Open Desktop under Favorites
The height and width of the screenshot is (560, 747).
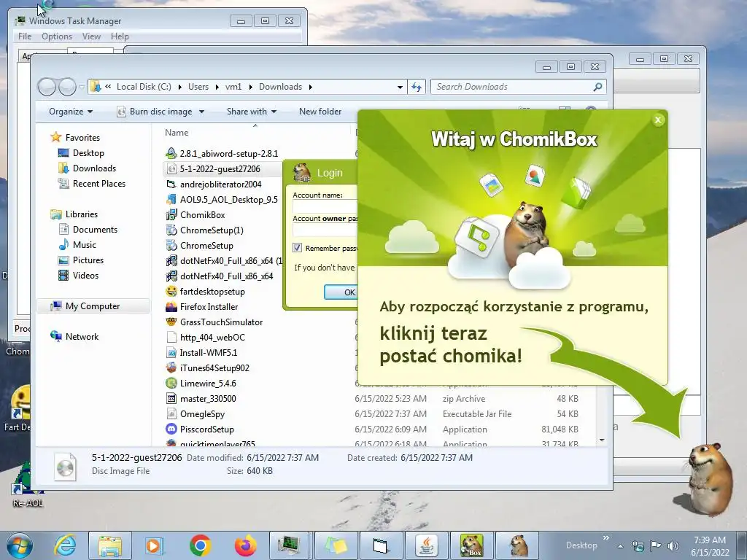pos(88,153)
